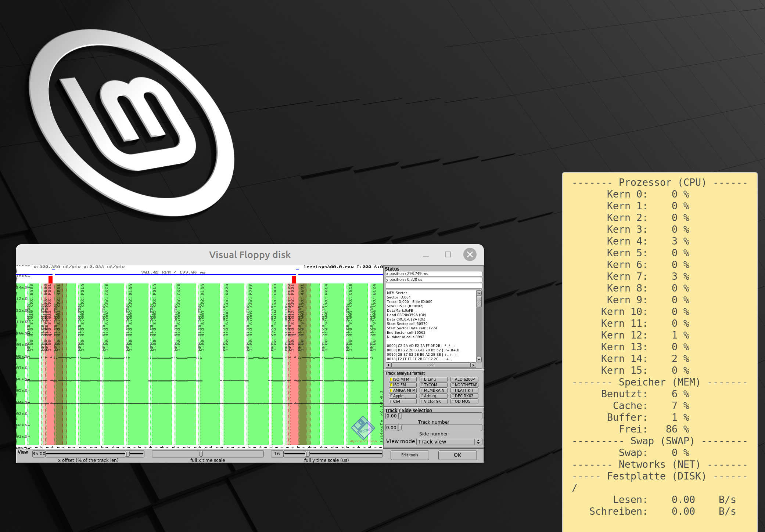Enable E-Emu track analysis format
The image size is (765, 532).
pyautogui.click(x=434, y=379)
